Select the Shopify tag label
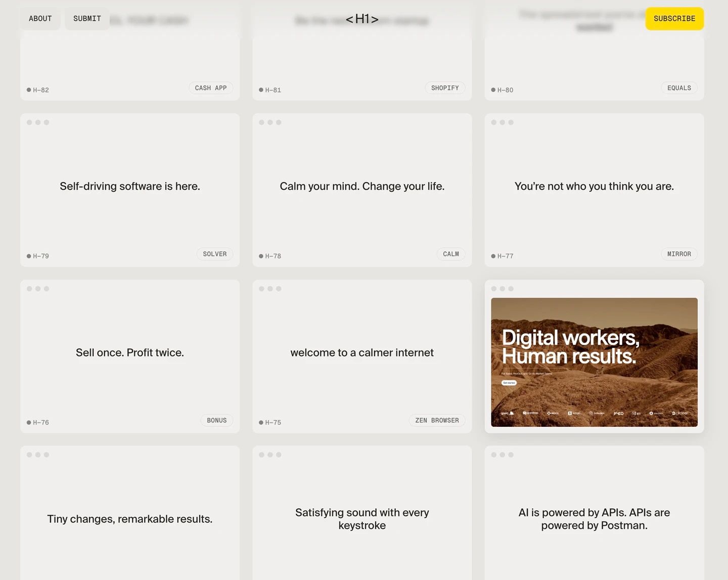The image size is (728, 580). tap(445, 88)
